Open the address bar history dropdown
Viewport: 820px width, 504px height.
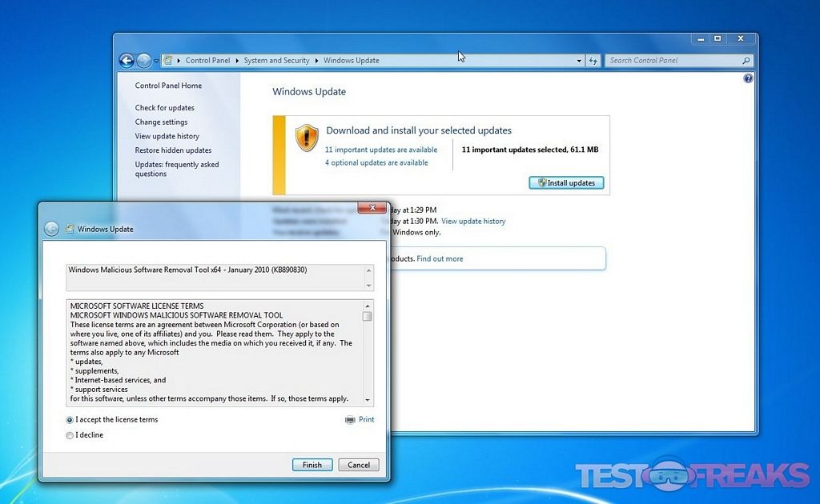(579, 61)
